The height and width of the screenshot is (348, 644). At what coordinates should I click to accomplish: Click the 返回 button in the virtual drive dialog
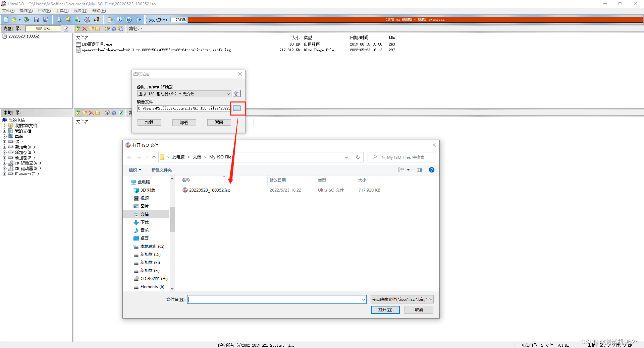click(x=219, y=123)
